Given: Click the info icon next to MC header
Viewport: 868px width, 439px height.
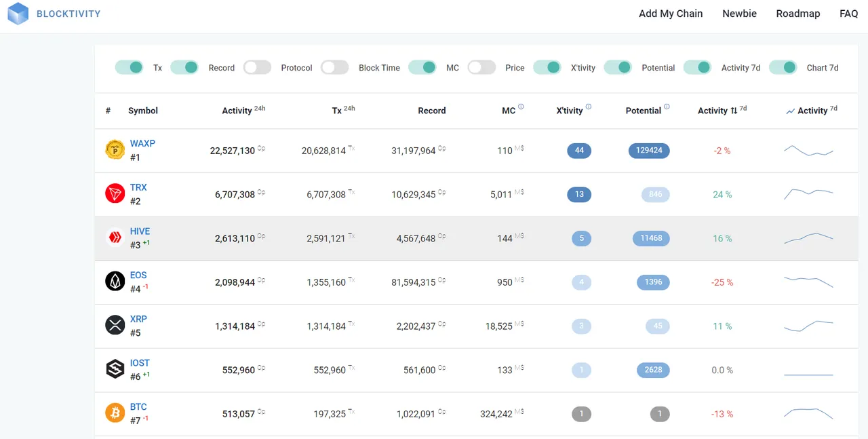Looking at the screenshot, I should 521,107.
